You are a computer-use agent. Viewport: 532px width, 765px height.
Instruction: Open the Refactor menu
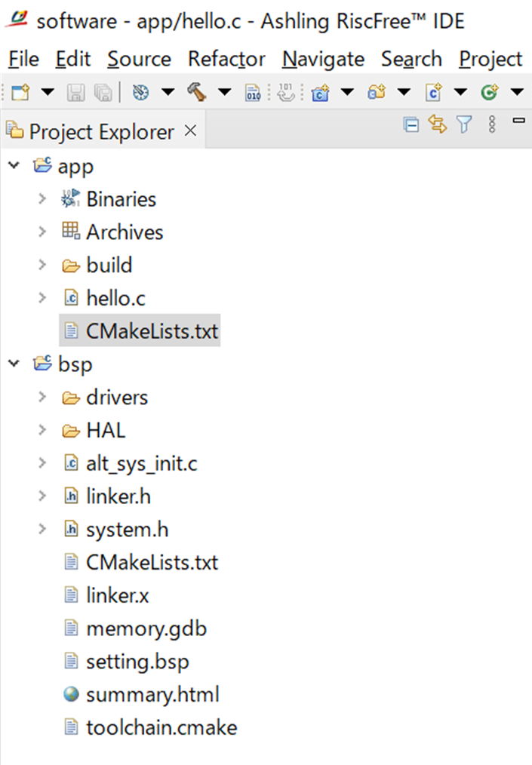click(x=226, y=59)
